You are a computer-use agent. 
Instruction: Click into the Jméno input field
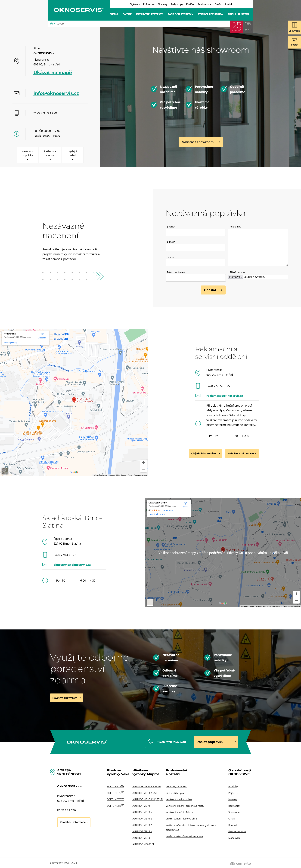coord(195,232)
